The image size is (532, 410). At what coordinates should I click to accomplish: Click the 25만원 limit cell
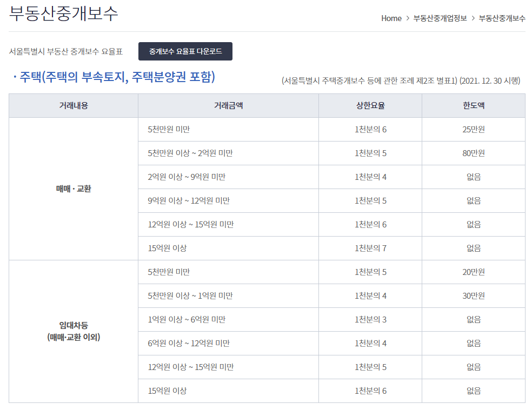[474, 130]
